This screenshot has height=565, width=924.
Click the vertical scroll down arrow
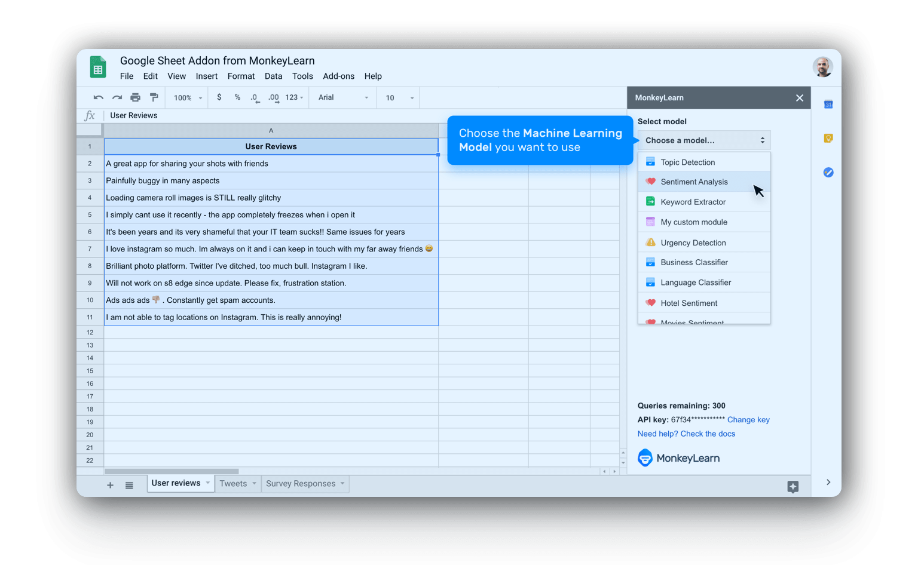(623, 463)
